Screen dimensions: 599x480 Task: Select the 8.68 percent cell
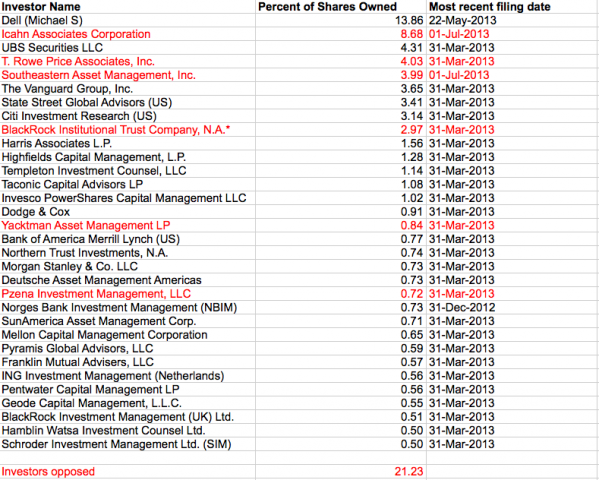pos(341,34)
